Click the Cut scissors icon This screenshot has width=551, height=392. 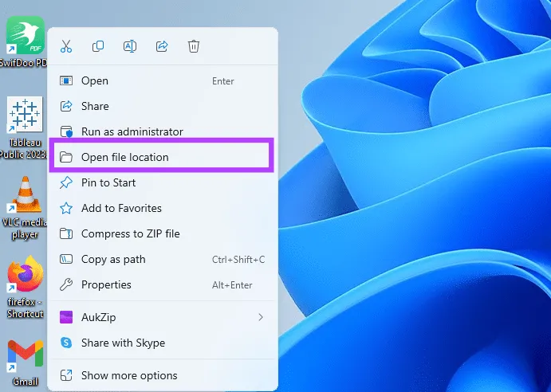[66, 46]
